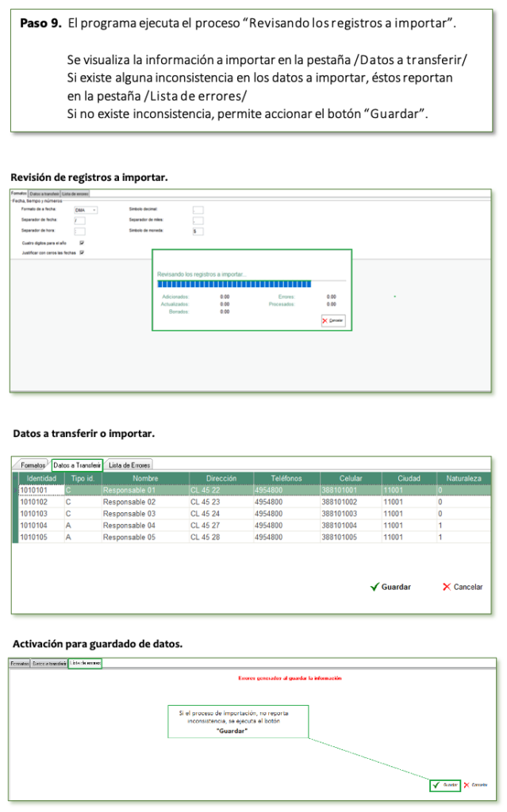Click the Símbolo decimal input box
The height and width of the screenshot is (812, 507).
click(x=198, y=210)
